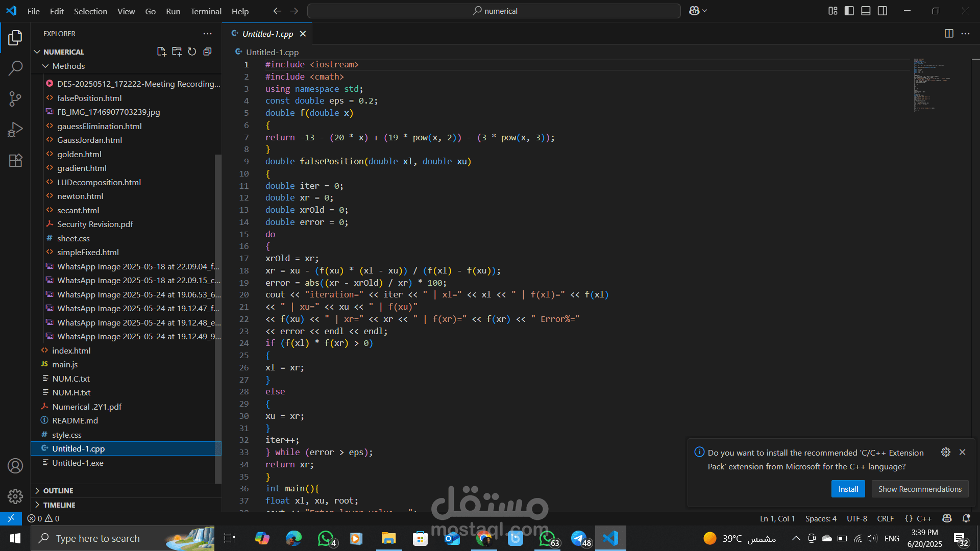Open the Terminal menu
Screen dimensions: 980x551
[x=206, y=11]
